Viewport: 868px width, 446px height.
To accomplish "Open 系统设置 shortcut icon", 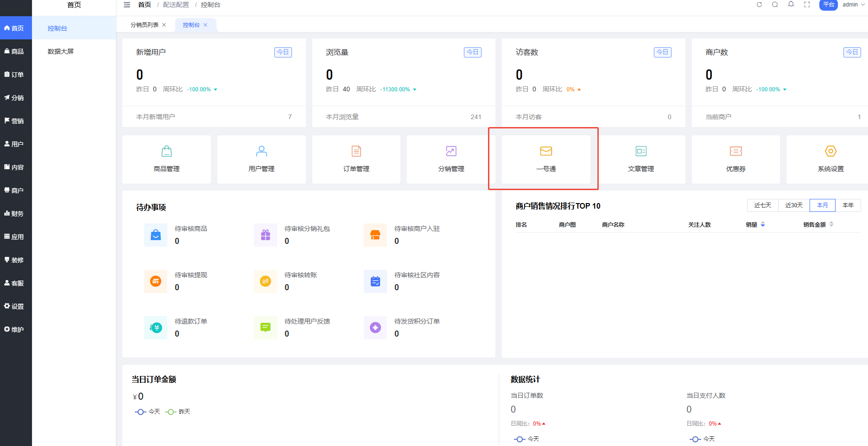I will point(830,159).
